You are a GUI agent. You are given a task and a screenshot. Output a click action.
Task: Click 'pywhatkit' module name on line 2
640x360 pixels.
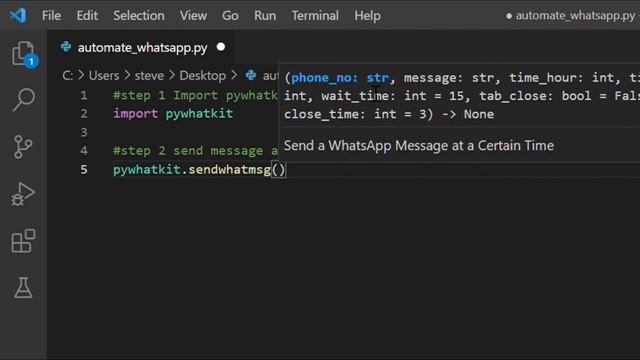point(199,113)
